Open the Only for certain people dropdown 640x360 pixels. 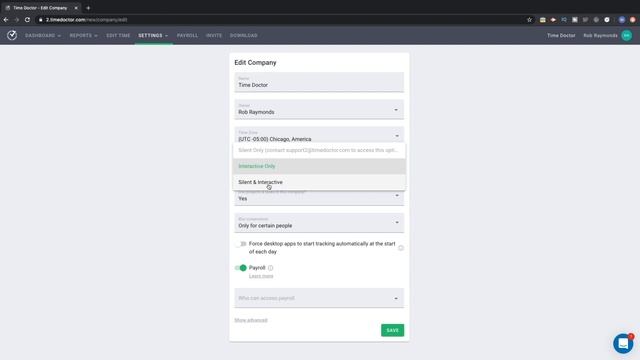(x=319, y=223)
